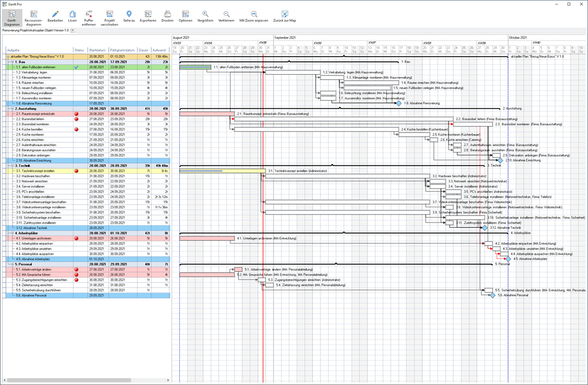Click the 2.10 Abnahme Einrichtung milestone diamond

click(x=500, y=160)
